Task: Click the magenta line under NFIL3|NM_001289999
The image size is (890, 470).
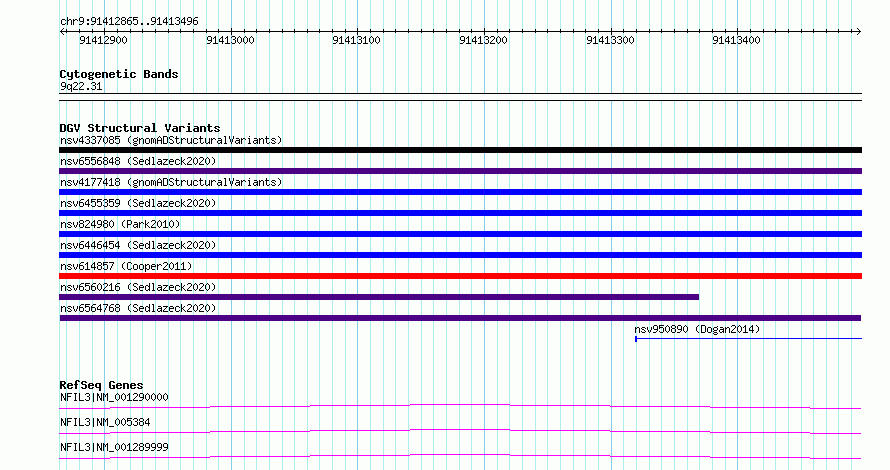Action: click(x=460, y=456)
